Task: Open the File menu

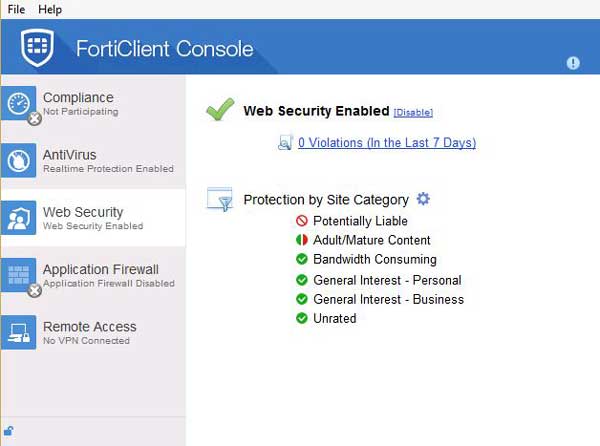Action: coord(15,9)
